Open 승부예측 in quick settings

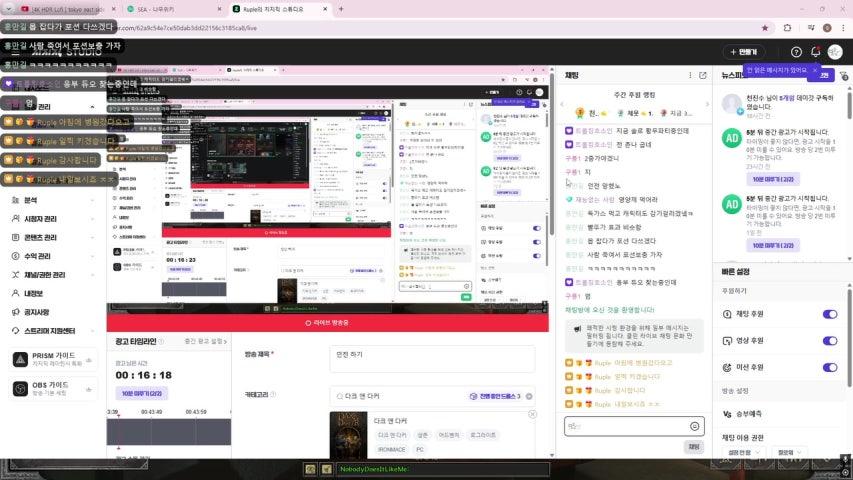[x=749, y=414]
